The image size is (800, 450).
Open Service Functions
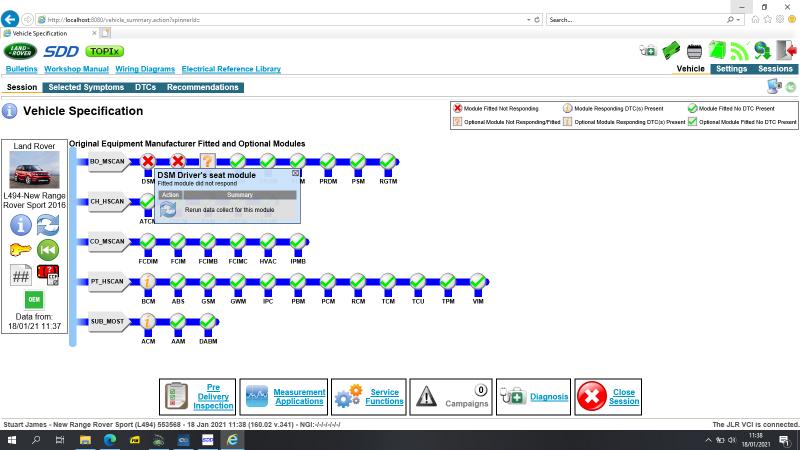tap(369, 397)
